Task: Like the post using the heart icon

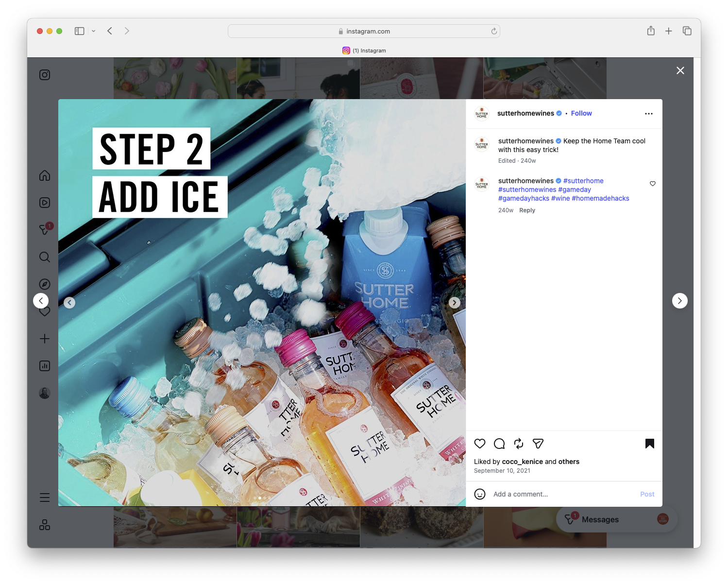Action: pyautogui.click(x=480, y=444)
